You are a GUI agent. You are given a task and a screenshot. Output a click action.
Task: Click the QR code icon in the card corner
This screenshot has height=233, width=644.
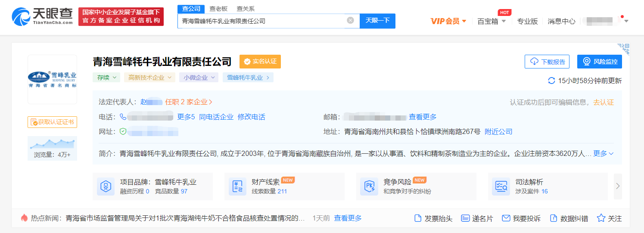pyautogui.click(x=623, y=49)
